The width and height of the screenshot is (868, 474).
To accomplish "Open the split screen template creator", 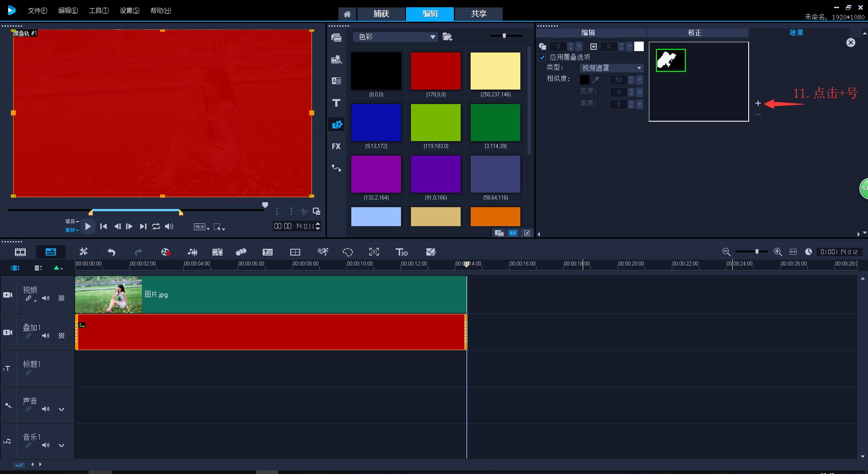I will pos(295,252).
